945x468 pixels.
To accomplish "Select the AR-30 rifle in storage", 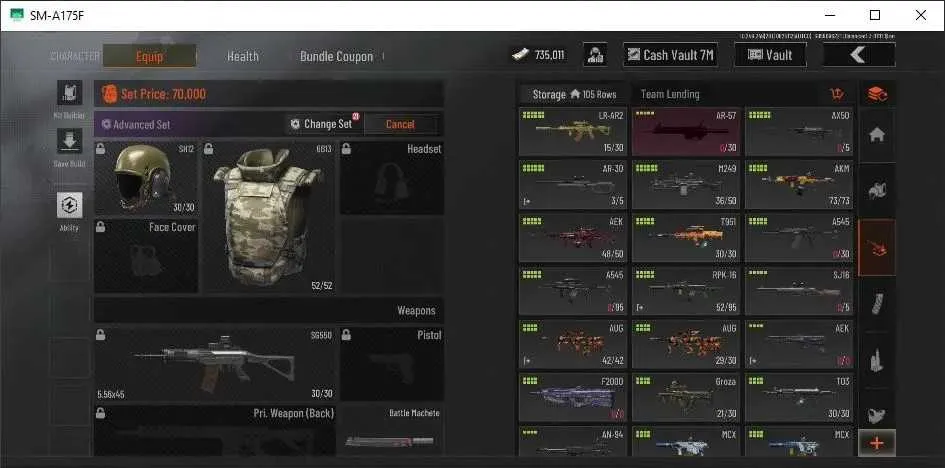I will click(x=573, y=185).
